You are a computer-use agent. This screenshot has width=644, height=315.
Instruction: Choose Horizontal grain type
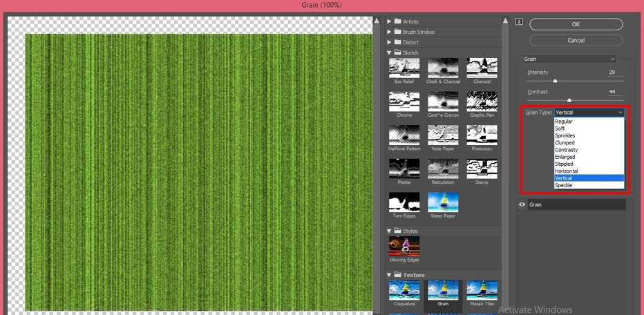589,171
